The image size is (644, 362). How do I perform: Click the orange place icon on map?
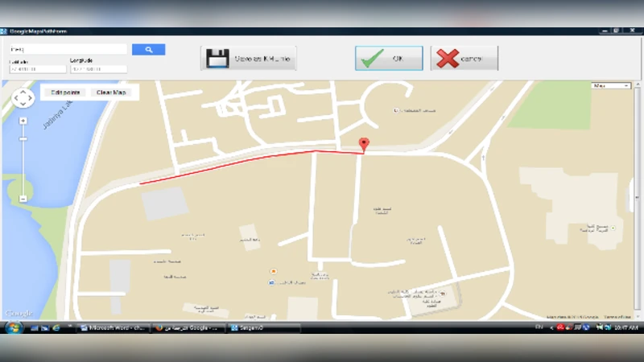(274, 272)
